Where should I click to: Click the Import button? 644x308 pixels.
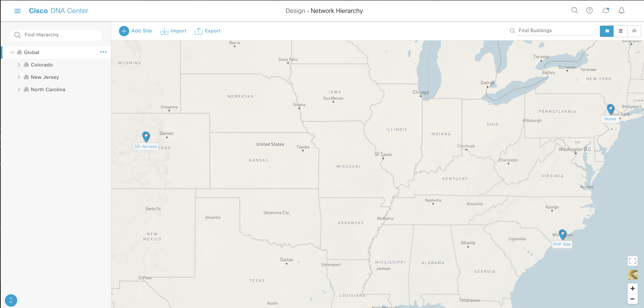[173, 31]
